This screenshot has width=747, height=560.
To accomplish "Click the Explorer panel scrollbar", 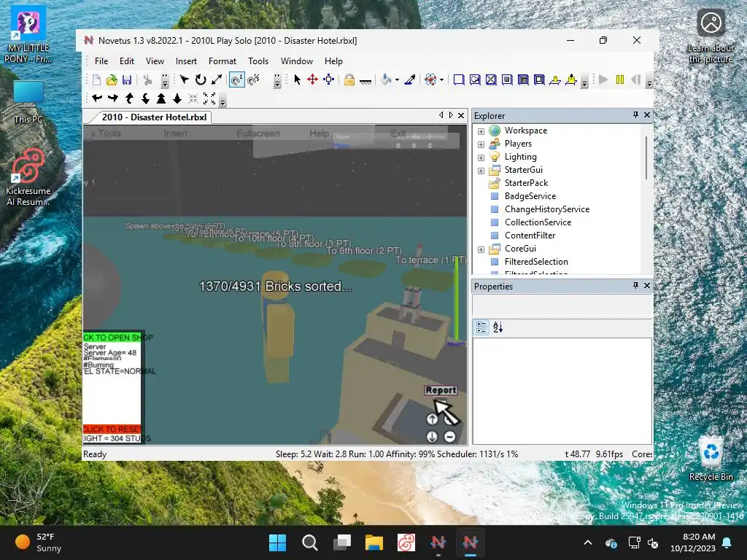I will click(646, 157).
